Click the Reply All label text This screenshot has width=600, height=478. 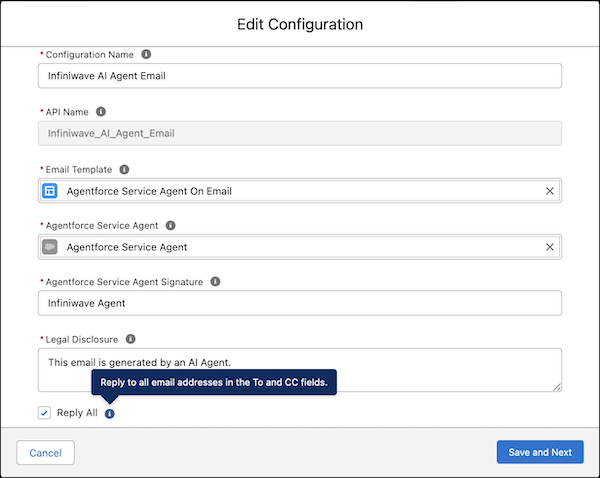pos(77,413)
